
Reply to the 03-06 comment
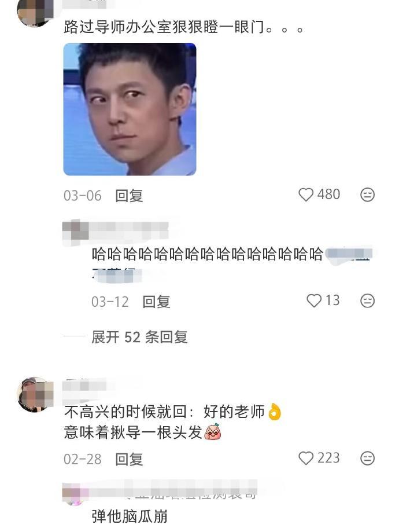point(129,196)
